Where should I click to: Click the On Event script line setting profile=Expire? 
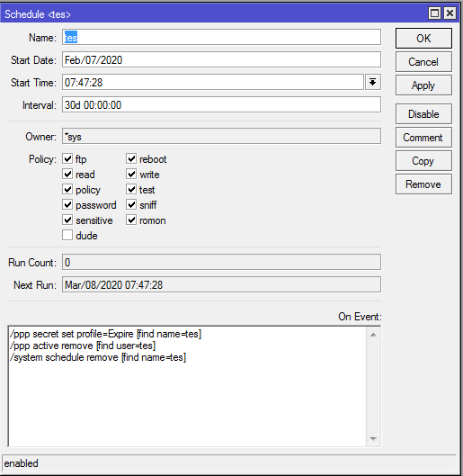pos(105,334)
